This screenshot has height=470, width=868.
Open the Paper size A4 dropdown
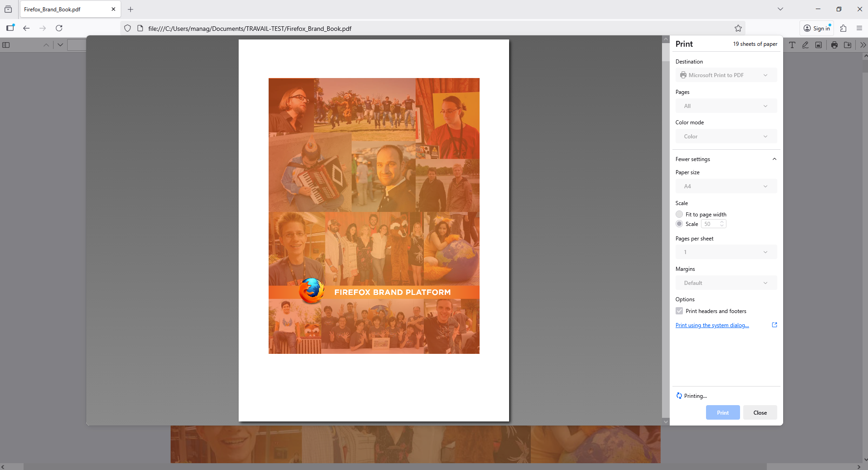726,186
